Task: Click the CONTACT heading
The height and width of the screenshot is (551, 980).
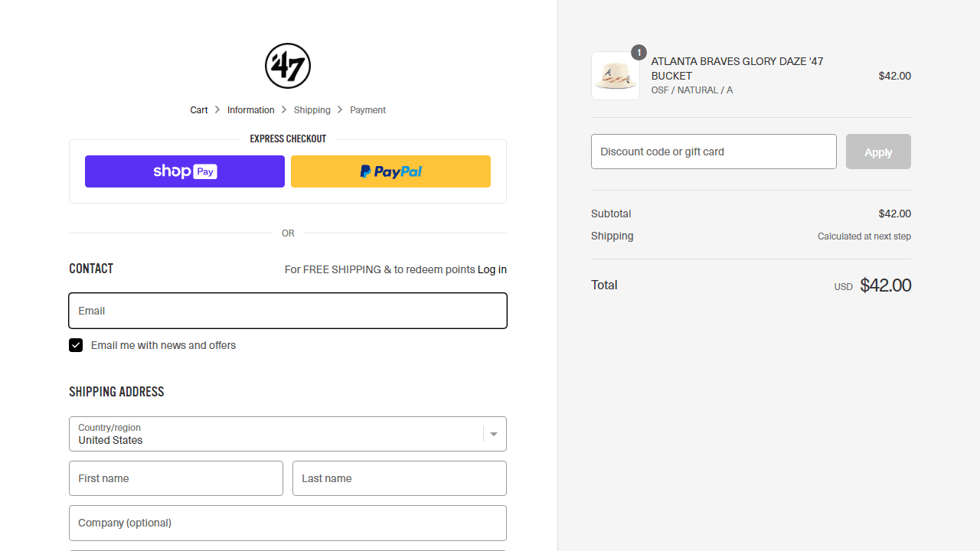Action: [91, 269]
